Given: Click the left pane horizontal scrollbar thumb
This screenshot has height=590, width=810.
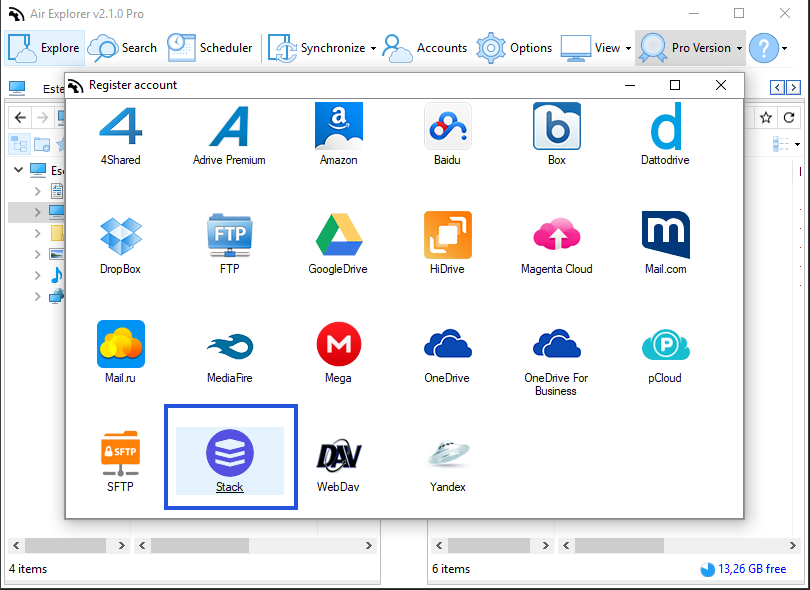Looking at the screenshot, I should coord(65,546).
